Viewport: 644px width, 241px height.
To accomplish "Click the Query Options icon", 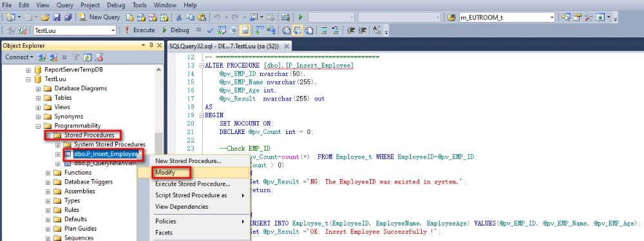I will pyautogui.click(x=233, y=30).
